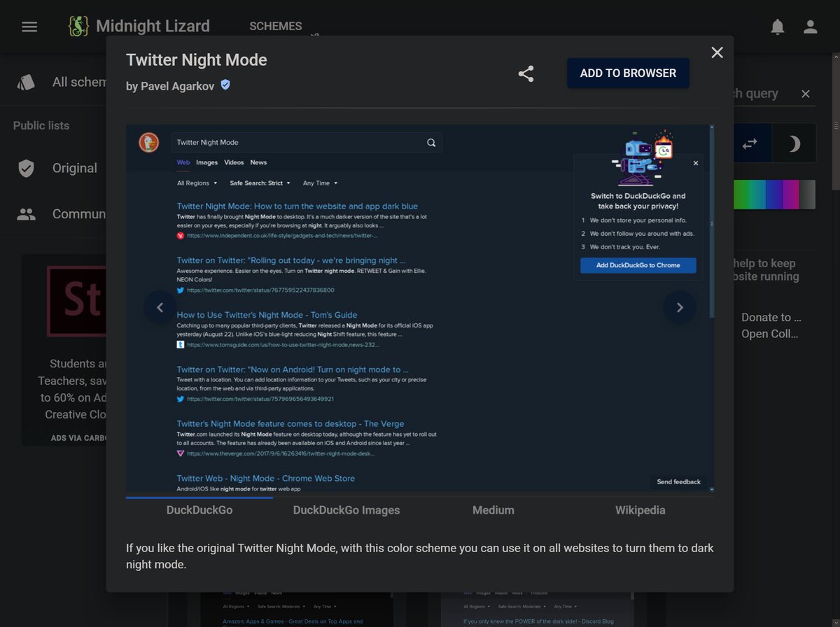The height and width of the screenshot is (627, 840).
Task: Open the SCHEMES top navigation item
Action: [x=276, y=26]
